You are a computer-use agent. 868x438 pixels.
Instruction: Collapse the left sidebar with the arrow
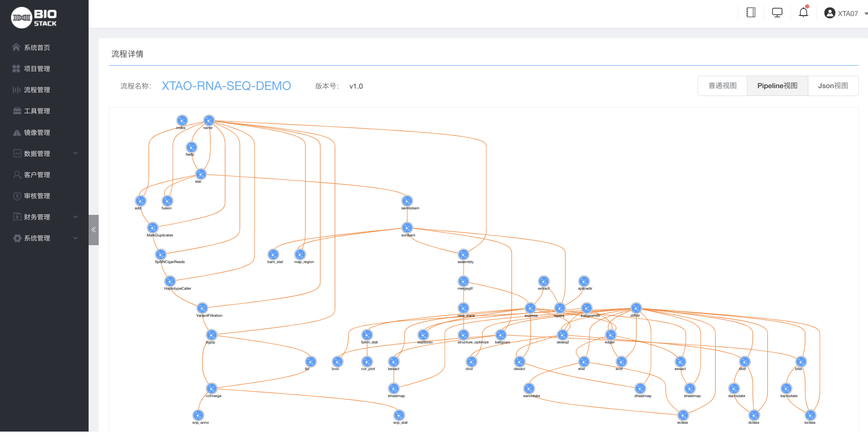click(94, 230)
